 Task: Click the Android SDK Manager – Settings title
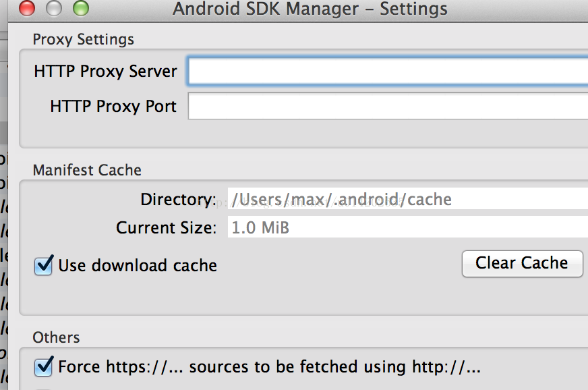[310, 9]
